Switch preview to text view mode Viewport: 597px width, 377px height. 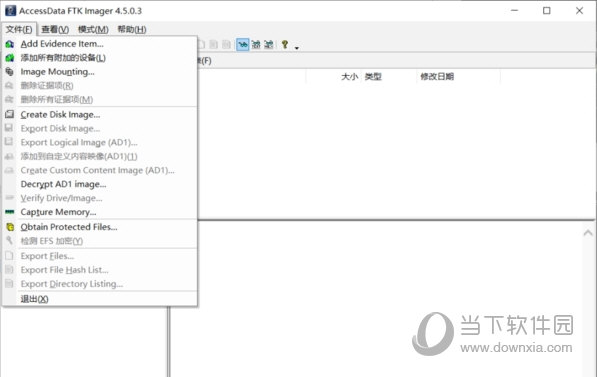[256, 45]
